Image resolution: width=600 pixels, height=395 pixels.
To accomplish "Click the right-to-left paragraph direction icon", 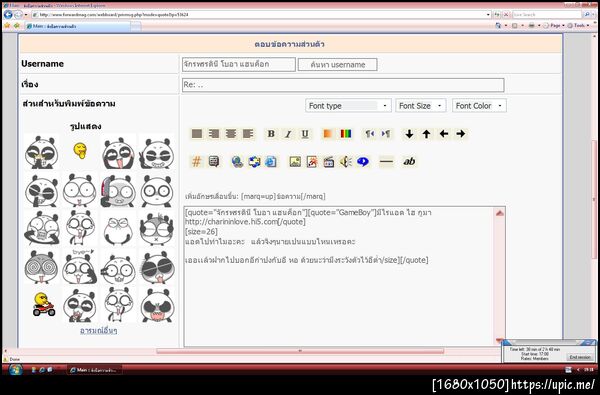I will point(369,134).
